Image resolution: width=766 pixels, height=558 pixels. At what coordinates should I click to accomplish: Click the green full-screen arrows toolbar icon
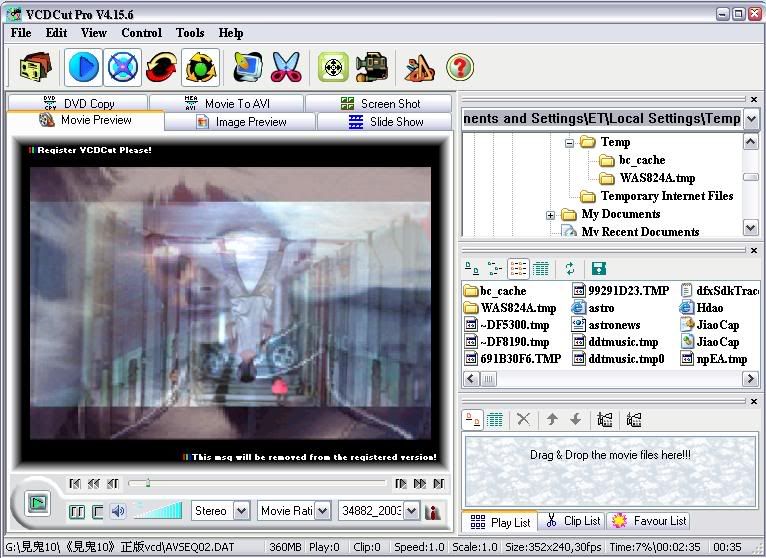tap(333, 67)
